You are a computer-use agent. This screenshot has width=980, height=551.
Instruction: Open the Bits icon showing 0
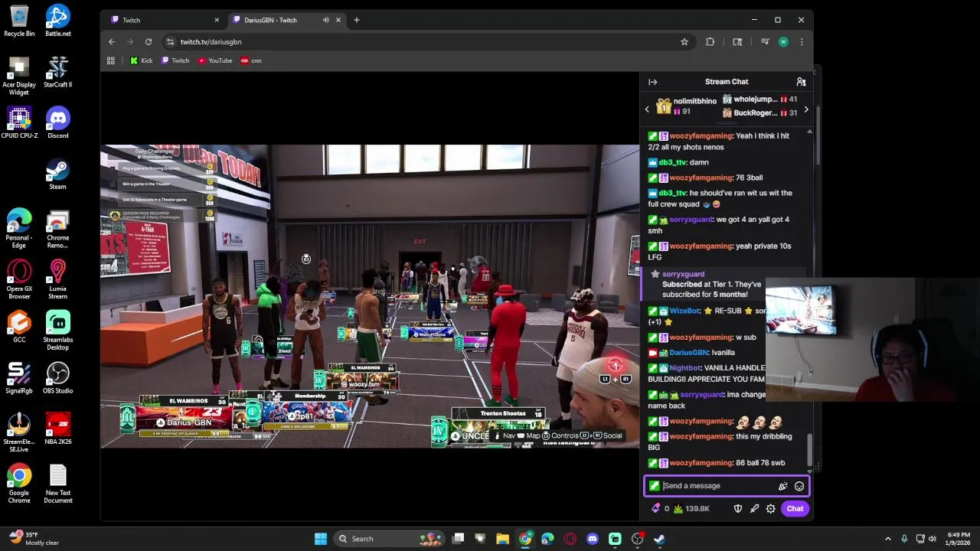click(x=660, y=509)
